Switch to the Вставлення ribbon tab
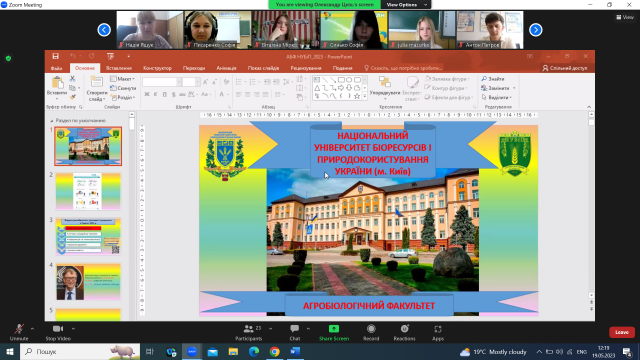The image size is (640, 360). pos(119,68)
